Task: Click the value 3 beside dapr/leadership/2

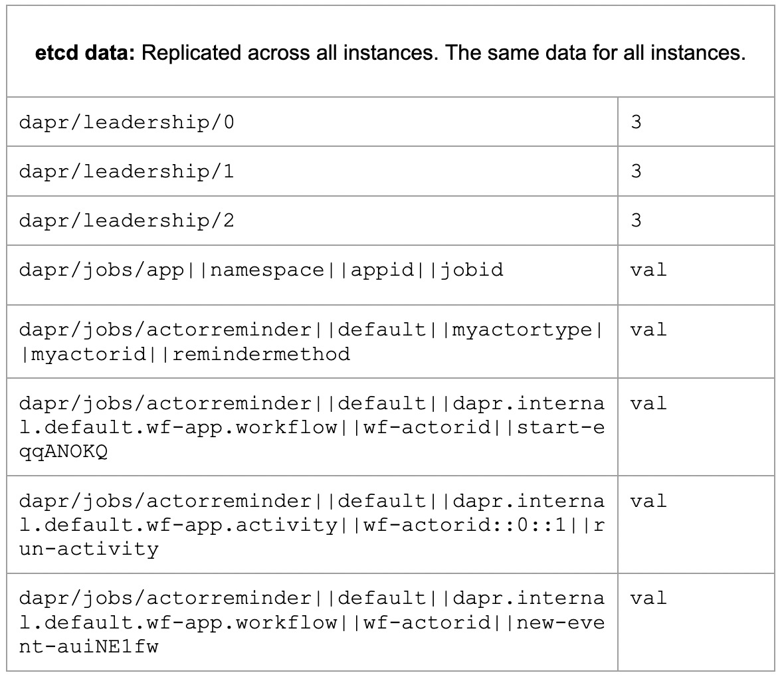Action: coord(636,221)
